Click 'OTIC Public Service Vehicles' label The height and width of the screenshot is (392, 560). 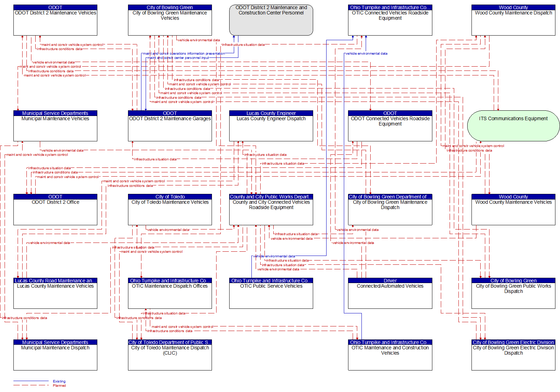click(271, 286)
